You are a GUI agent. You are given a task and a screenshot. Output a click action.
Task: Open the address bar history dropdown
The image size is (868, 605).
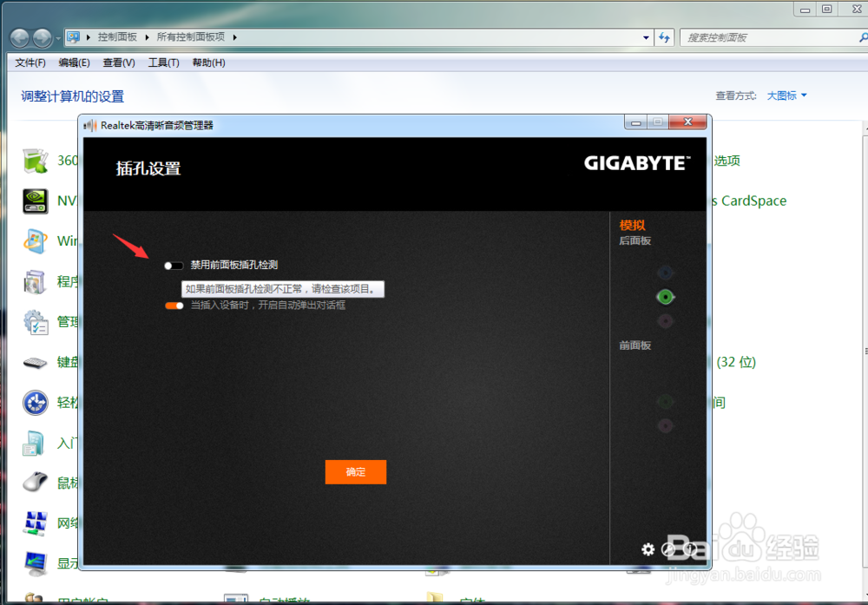pos(646,36)
